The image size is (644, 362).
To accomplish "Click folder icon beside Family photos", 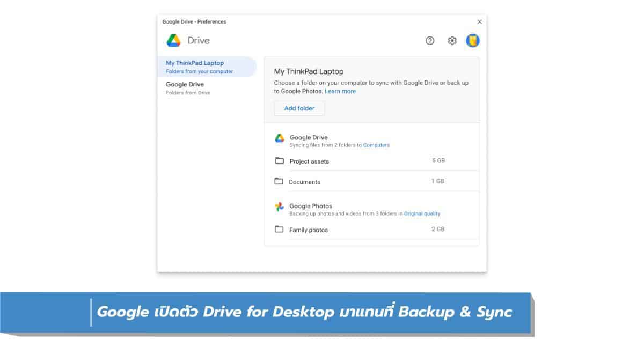I will [x=279, y=230].
